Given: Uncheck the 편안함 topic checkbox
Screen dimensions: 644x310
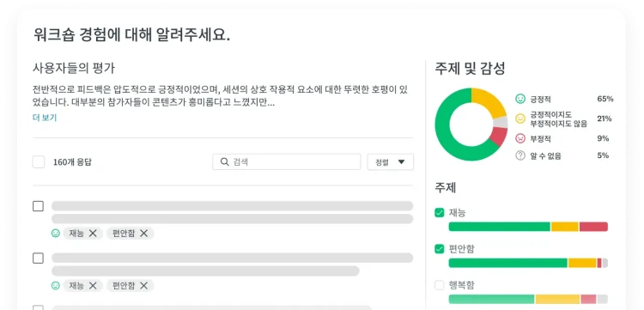Looking at the screenshot, I should click(x=440, y=249).
